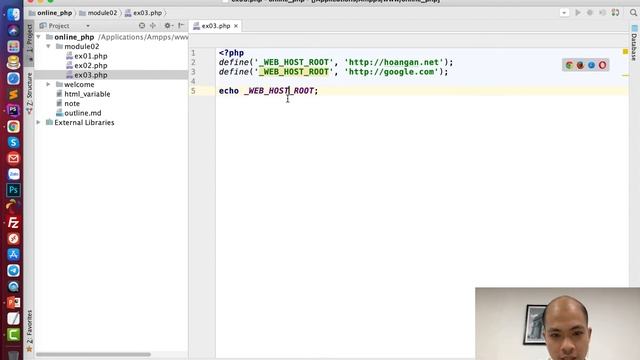Open in Chrome browser preview icon

569,65
